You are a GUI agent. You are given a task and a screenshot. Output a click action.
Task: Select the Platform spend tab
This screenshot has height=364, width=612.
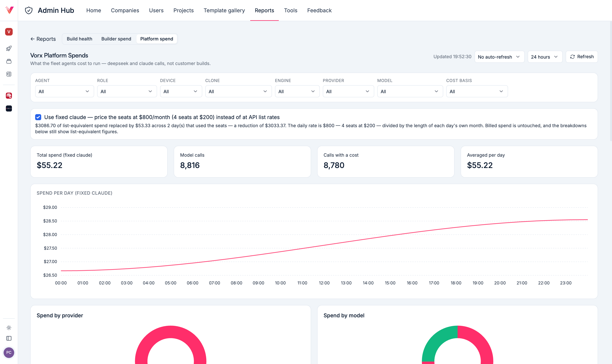[157, 39]
